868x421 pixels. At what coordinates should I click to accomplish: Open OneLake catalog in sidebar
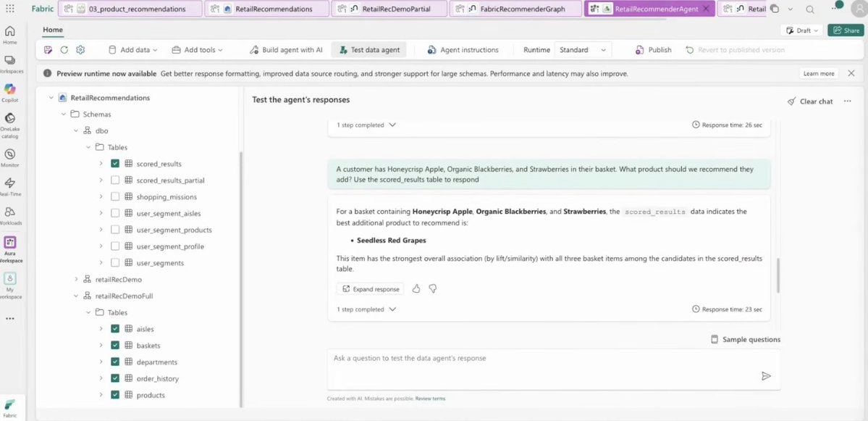point(10,124)
